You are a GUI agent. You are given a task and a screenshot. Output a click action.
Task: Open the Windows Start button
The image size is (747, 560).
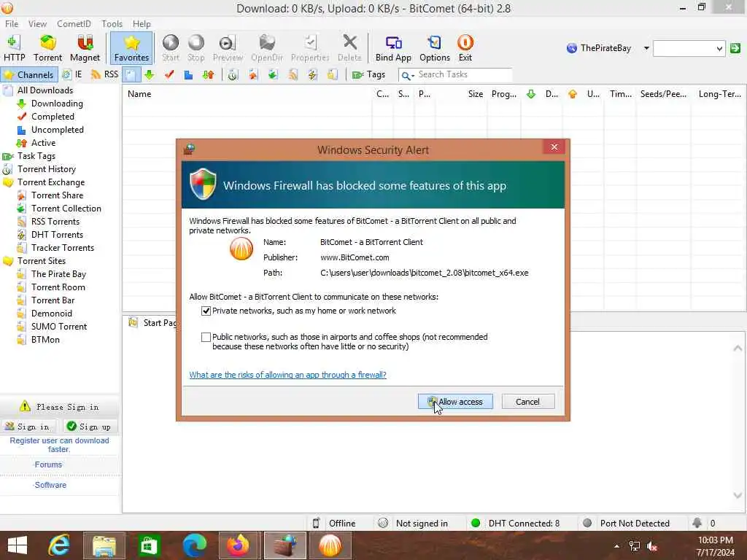pyautogui.click(x=18, y=545)
